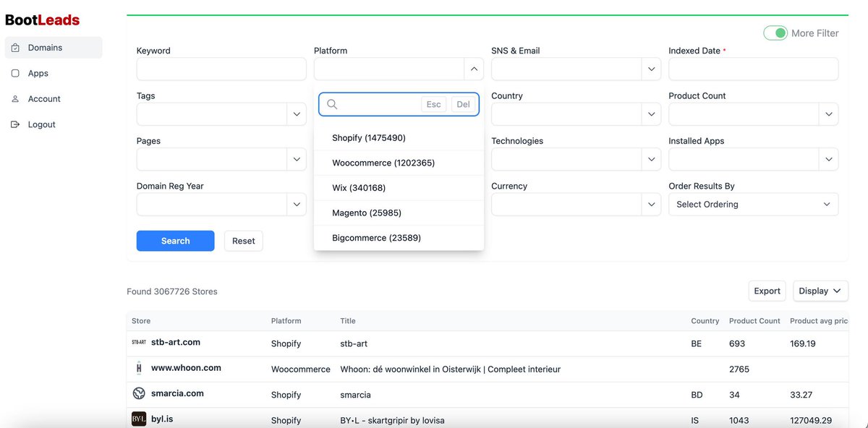868x428 pixels.
Task: Click the BYL favicon of byl.is
Action: tap(139, 419)
